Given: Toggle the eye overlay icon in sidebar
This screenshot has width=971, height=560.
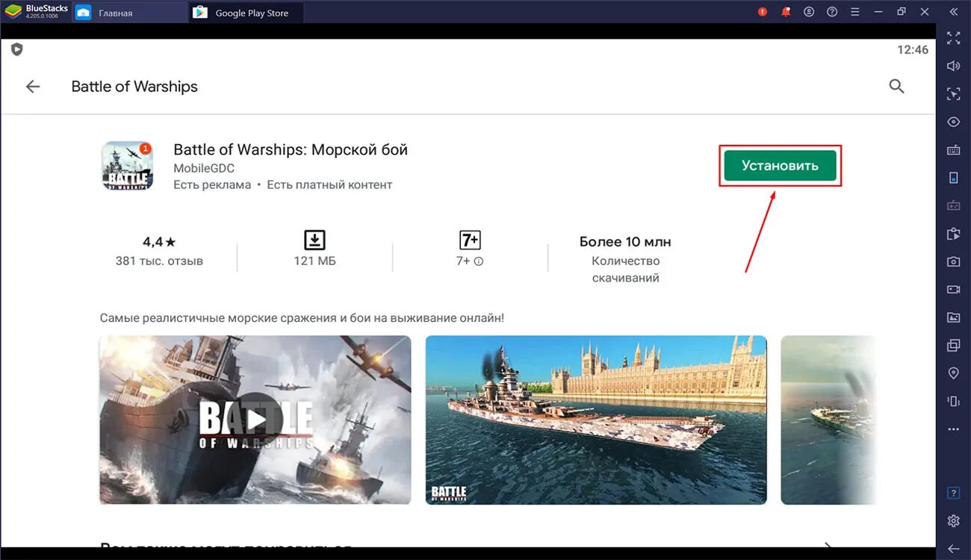Looking at the screenshot, I should (953, 122).
